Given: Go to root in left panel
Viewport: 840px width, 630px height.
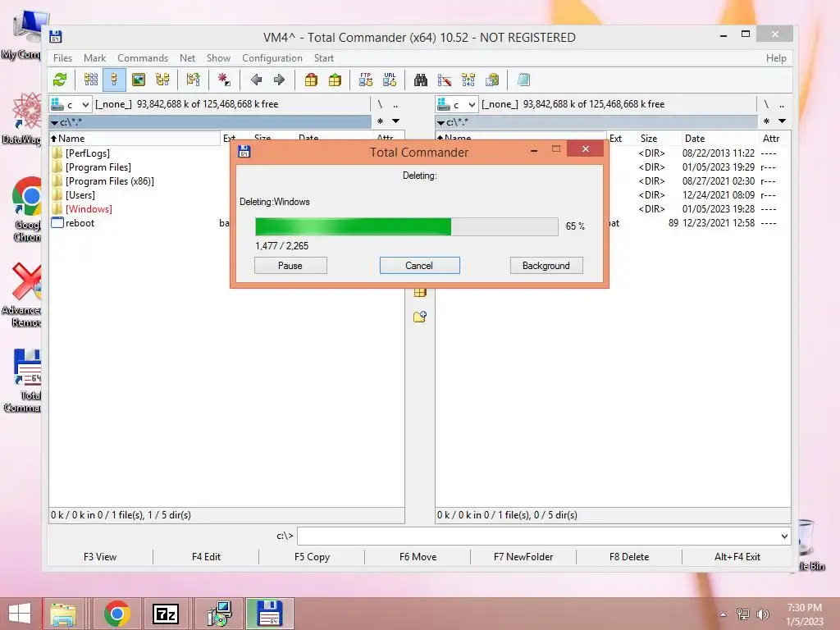Looking at the screenshot, I should pyautogui.click(x=380, y=104).
